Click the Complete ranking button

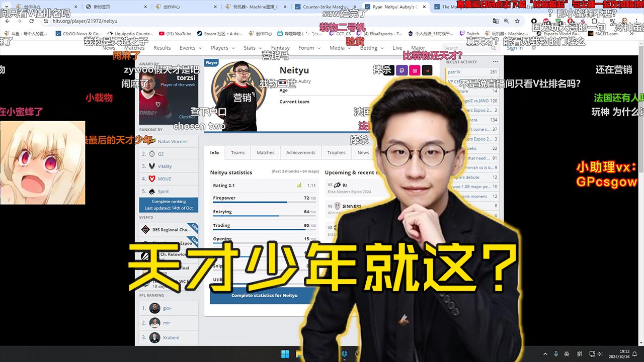[x=169, y=204]
